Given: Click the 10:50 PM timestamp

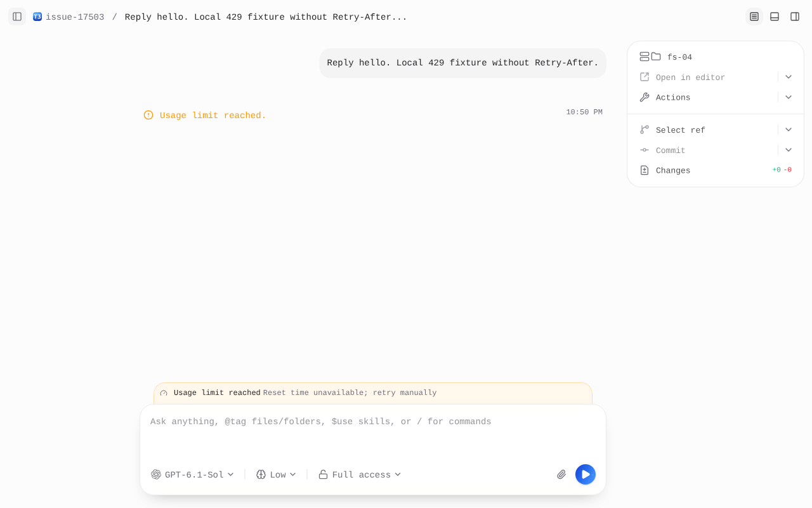Looking at the screenshot, I should coord(584,112).
